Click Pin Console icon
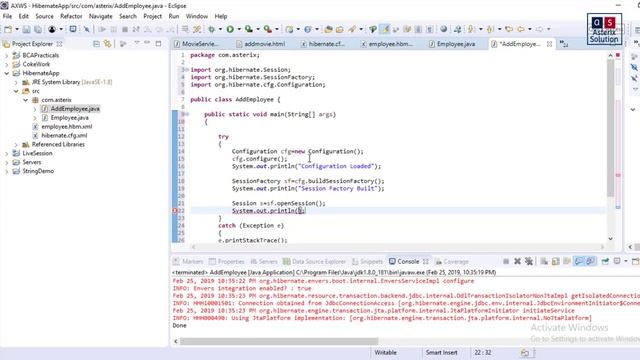 click(x=605, y=261)
